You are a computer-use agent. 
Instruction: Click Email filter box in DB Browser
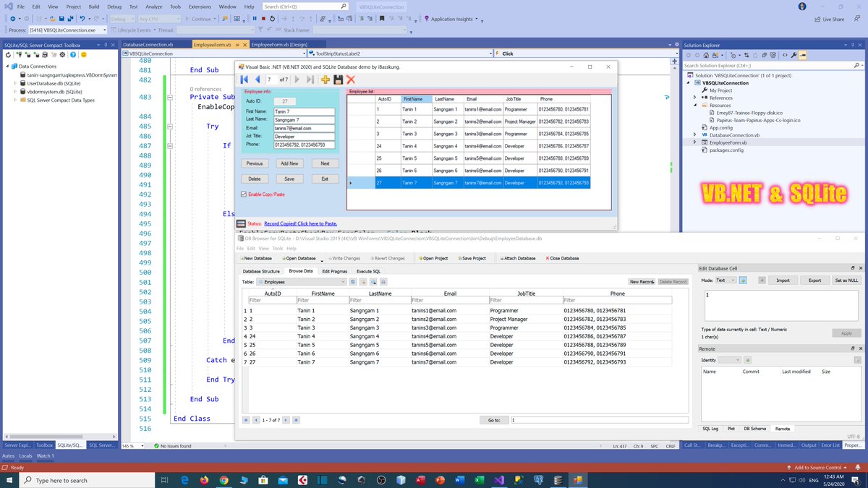[x=448, y=299]
